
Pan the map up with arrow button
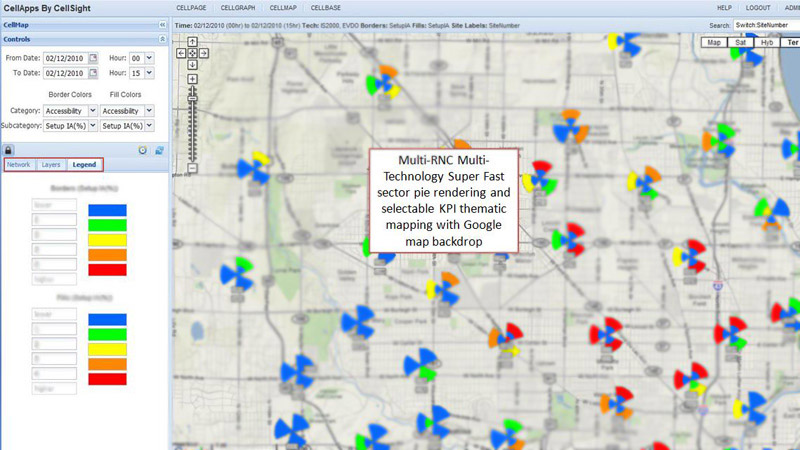pyautogui.click(x=192, y=42)
